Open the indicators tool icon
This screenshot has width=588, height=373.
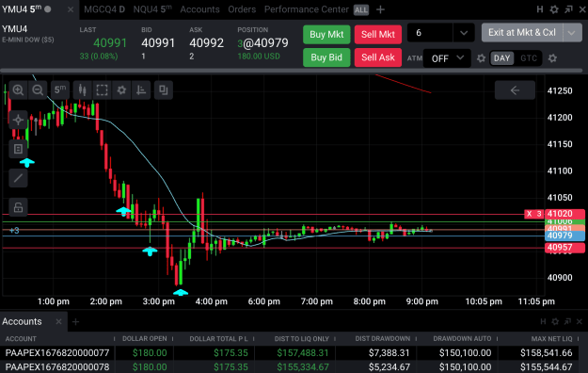(x=141, y=90)
